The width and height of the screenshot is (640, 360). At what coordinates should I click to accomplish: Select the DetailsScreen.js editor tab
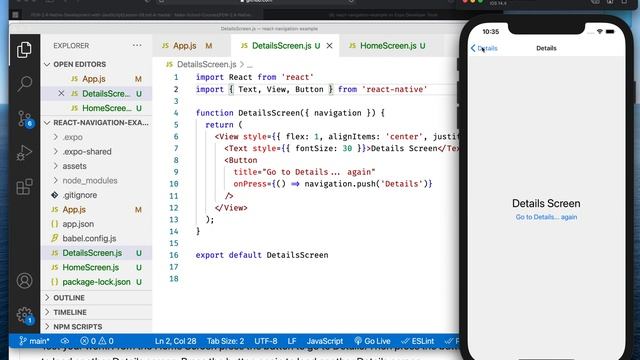(281, 46)
